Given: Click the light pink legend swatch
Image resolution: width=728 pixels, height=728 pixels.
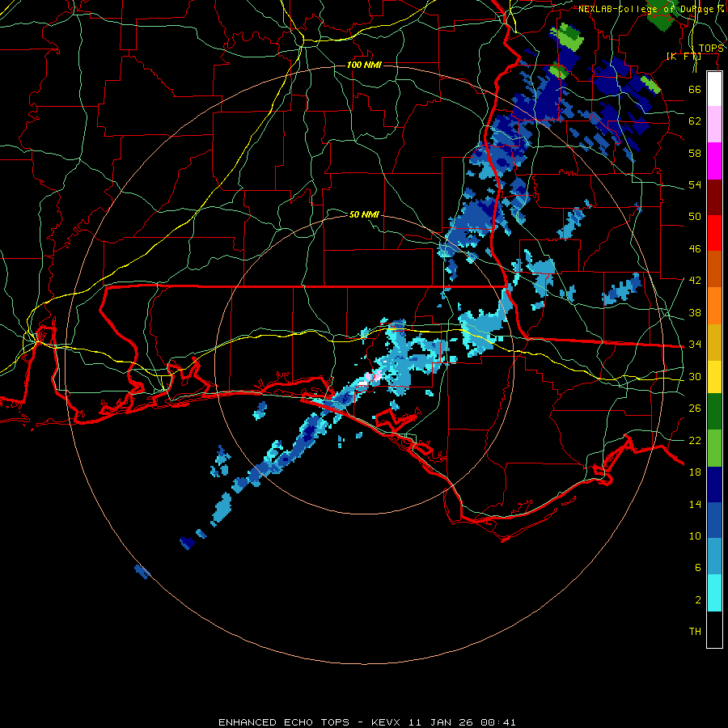Looking at the screenshot, I should (x=714, y=125).
